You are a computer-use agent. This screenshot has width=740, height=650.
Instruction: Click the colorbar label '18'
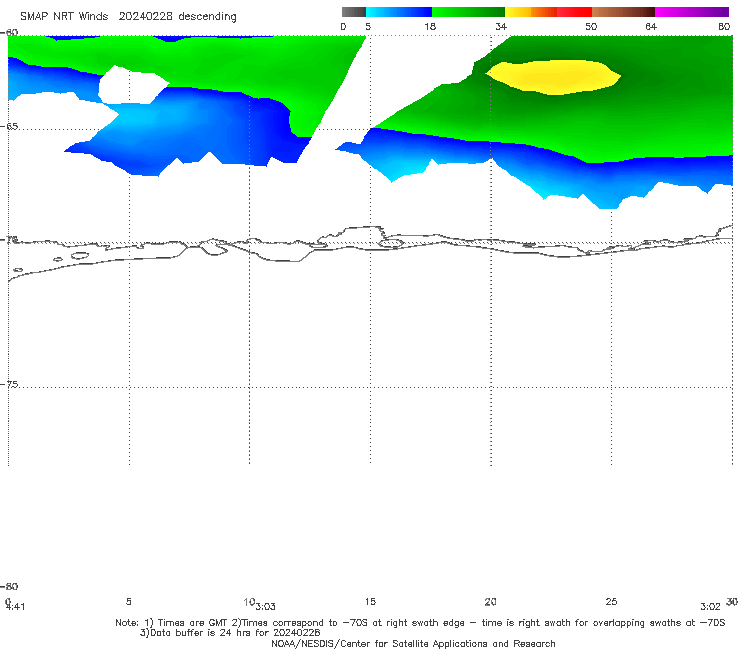430,26
